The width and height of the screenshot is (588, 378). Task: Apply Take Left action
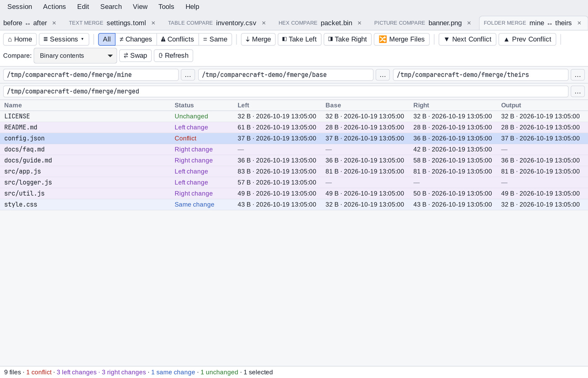pos(299,39)
